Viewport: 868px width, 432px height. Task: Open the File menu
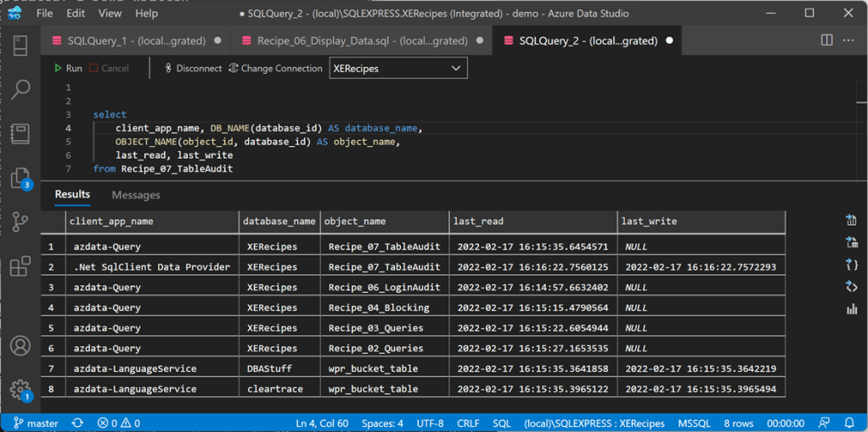pyautogui.click(x=44, y=14)
